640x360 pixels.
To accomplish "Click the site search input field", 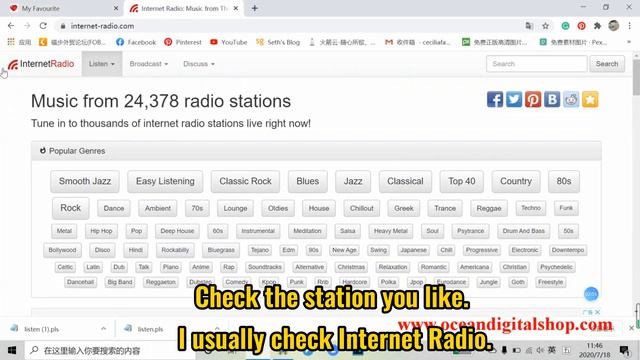I will (x=536, y=64).
